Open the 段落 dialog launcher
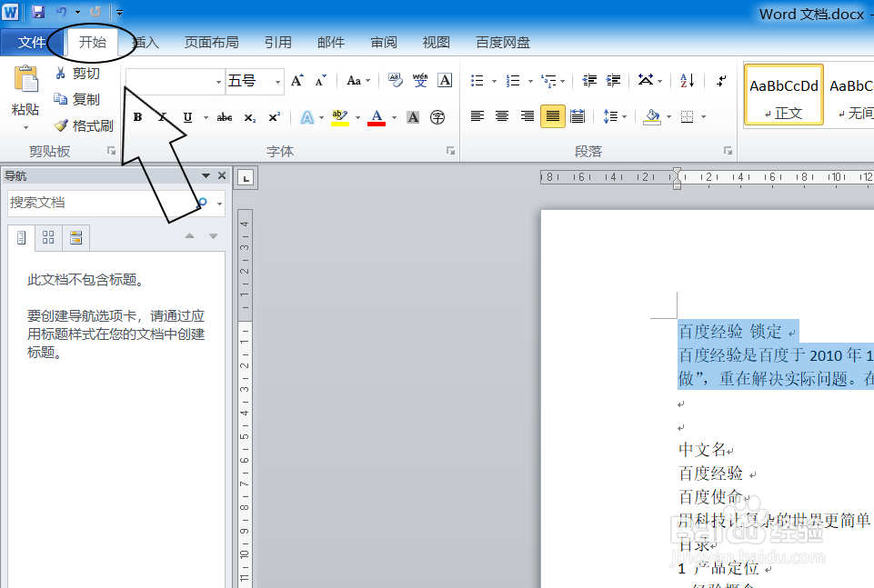Viewport: 874px width, 588px height. 728,151
